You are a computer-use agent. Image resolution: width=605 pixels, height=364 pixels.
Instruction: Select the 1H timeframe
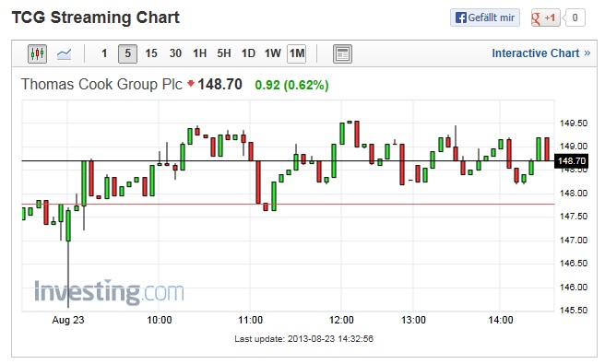point(200,53)
